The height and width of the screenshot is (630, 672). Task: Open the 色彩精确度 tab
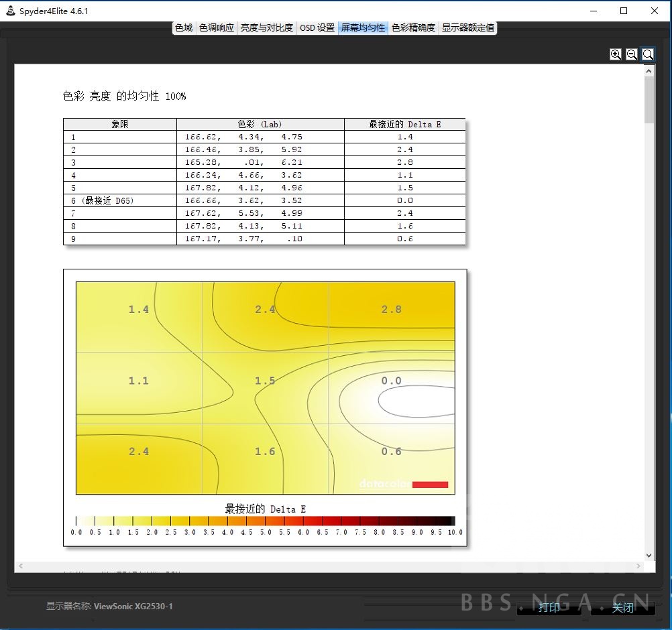pos(413,28)
